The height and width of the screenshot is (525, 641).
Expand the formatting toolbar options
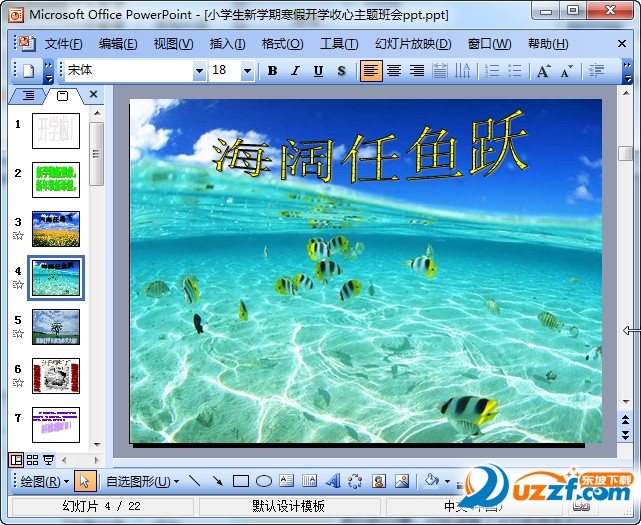[x=627, y=71]
